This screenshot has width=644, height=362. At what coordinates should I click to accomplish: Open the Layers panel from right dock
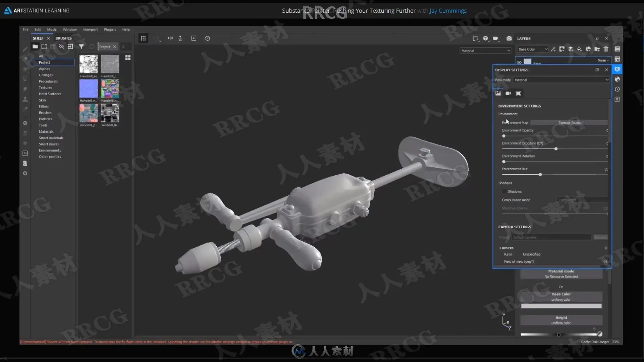coord(617,49)
